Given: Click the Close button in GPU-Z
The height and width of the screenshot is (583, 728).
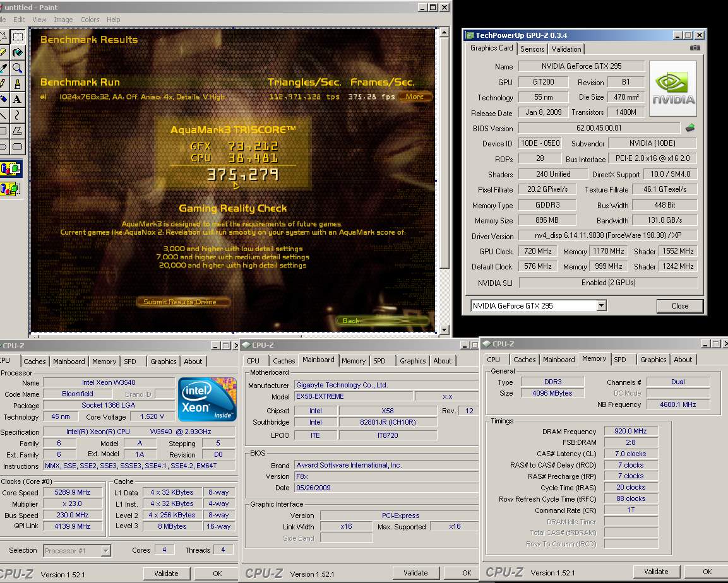Looking at the screenshot, I should [x=680, y=305].
